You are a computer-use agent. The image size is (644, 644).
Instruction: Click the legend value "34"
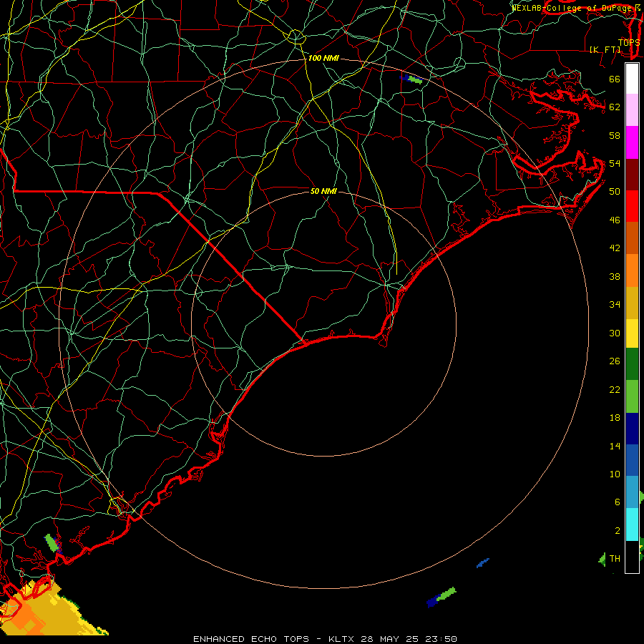pyautogui.click(x=615, y=305)
